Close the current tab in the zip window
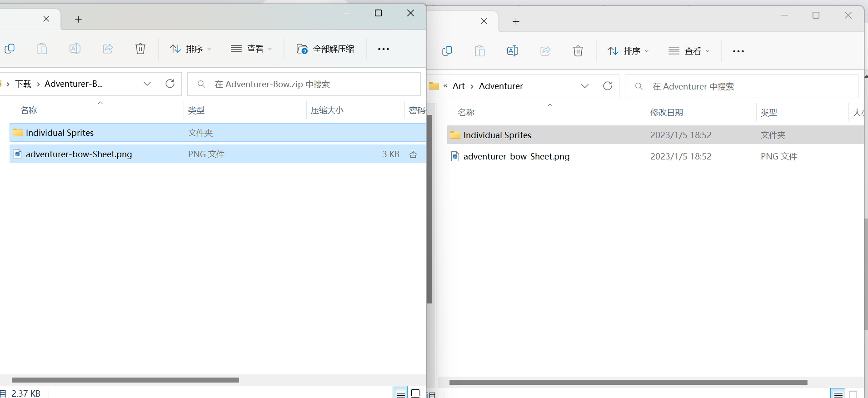This screenshot has width=868, height=398. pyautogui.click(x=46, y=19)
